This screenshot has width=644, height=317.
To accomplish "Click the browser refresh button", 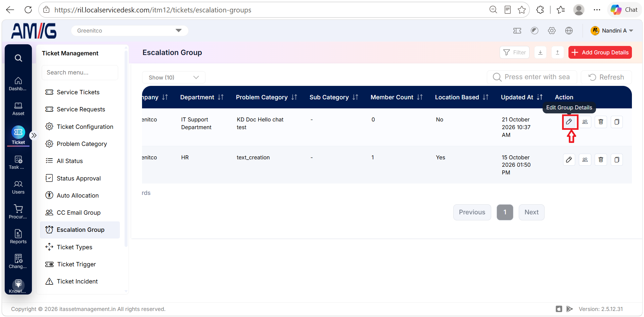I will [x=28, y=10].
